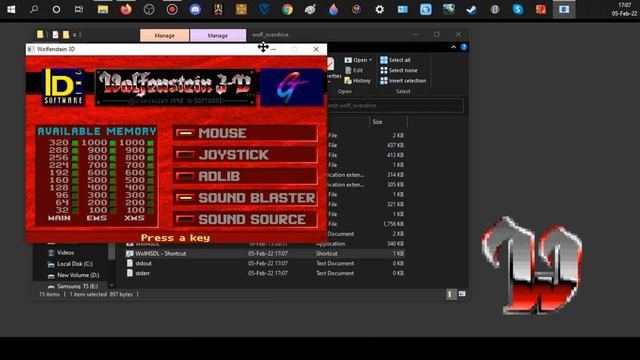640x360 pixels.
Task: Switch Explorer to Details view icon
Action: [451, 294]
